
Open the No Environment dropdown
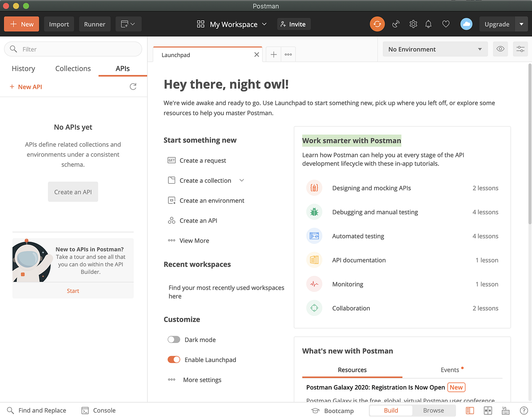pos(435,49)
